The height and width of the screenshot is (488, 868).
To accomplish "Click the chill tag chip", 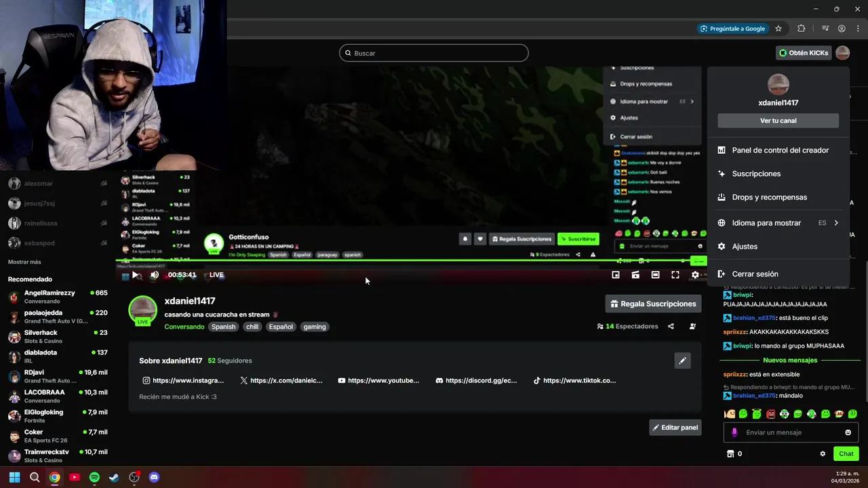I will [252, 327].
